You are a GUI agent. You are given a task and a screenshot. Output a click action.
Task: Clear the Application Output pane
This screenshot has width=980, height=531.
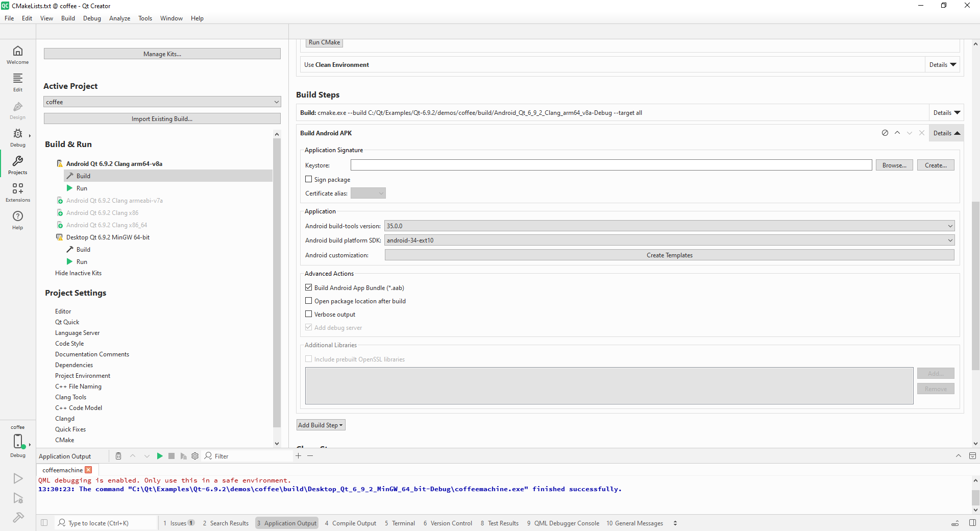click(x=118, y=456)
